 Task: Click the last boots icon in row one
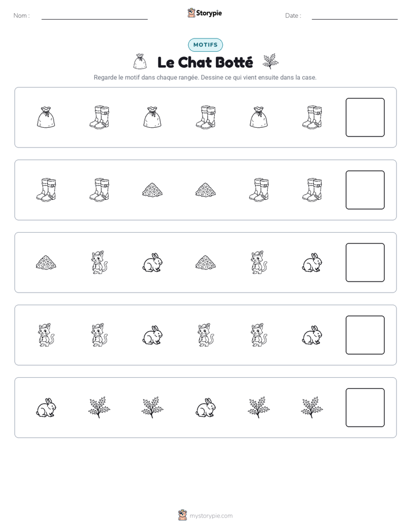pos(312,117)
